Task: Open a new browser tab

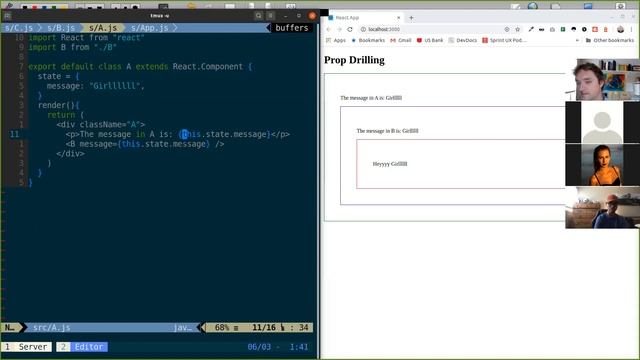Action: (x=411, y=18)
